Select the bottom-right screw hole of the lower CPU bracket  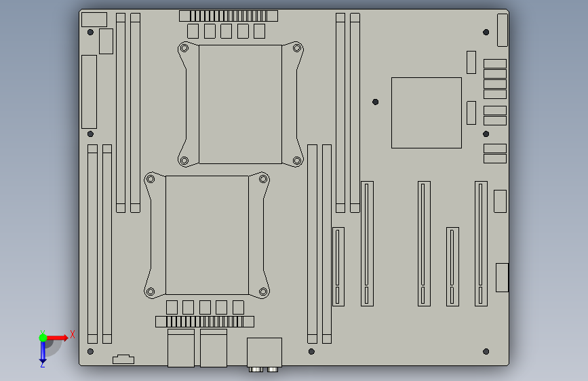263,292
